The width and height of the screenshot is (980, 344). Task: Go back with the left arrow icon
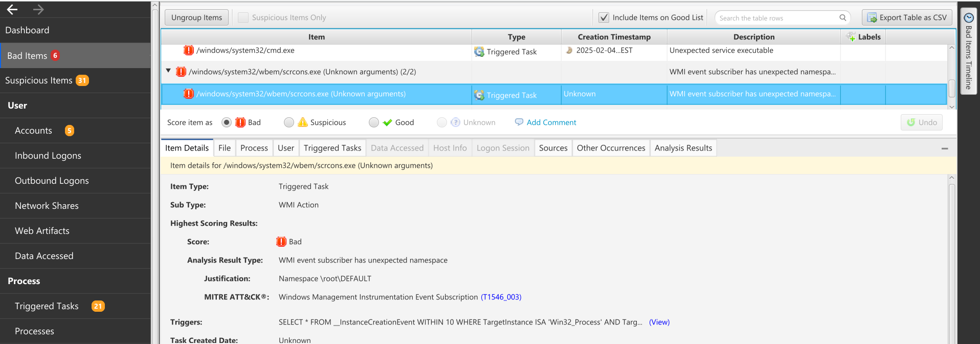(x=12, y=9)
